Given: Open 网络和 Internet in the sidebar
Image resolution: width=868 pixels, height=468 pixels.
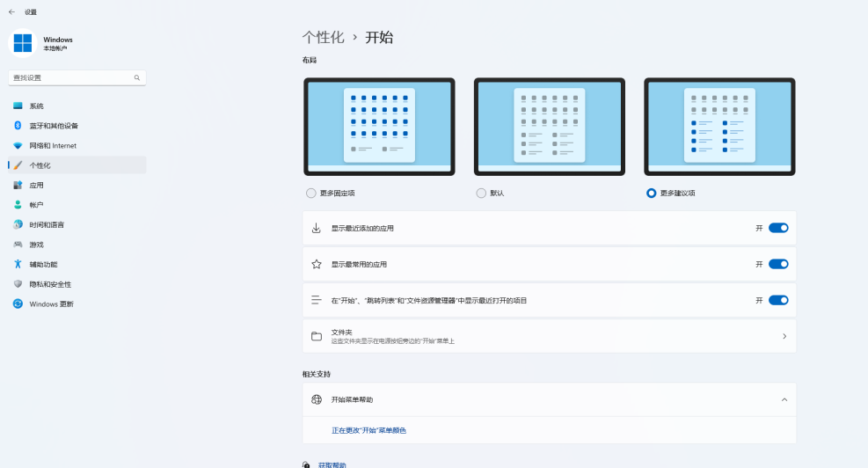Looking at the screenshot, I should pyautogui.click(x=77, y=146).
